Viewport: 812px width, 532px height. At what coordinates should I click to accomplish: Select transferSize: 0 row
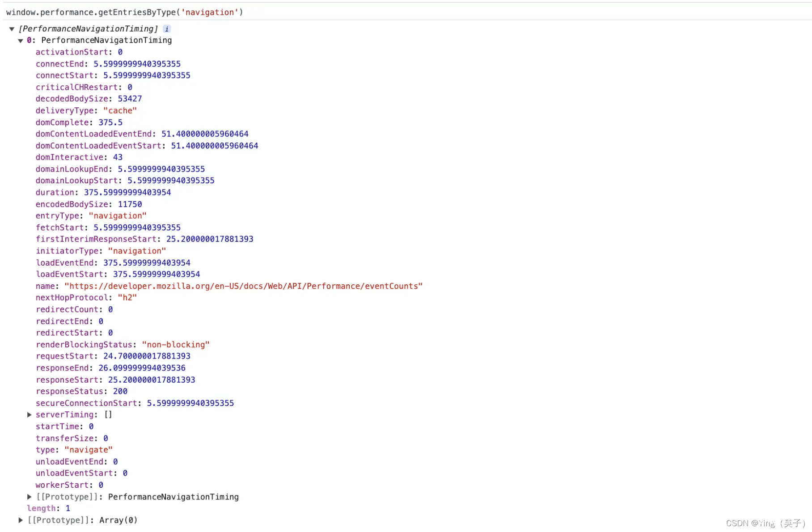[x=72, y=438]
